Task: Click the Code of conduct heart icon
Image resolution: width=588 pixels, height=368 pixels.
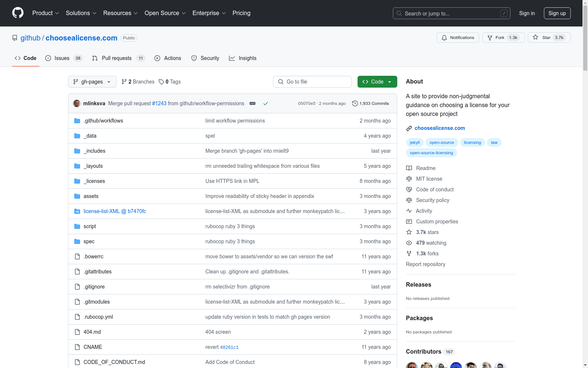Action: [x=409, y=190]
